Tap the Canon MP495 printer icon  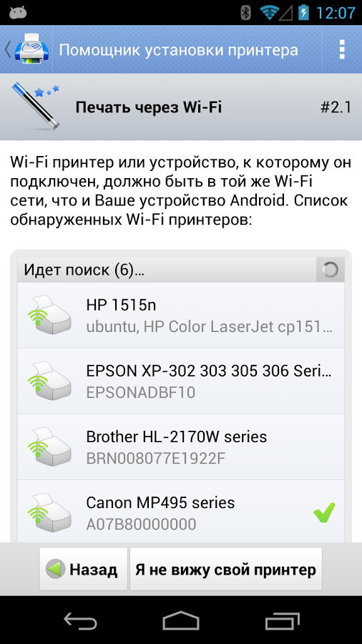coord(49,512)
